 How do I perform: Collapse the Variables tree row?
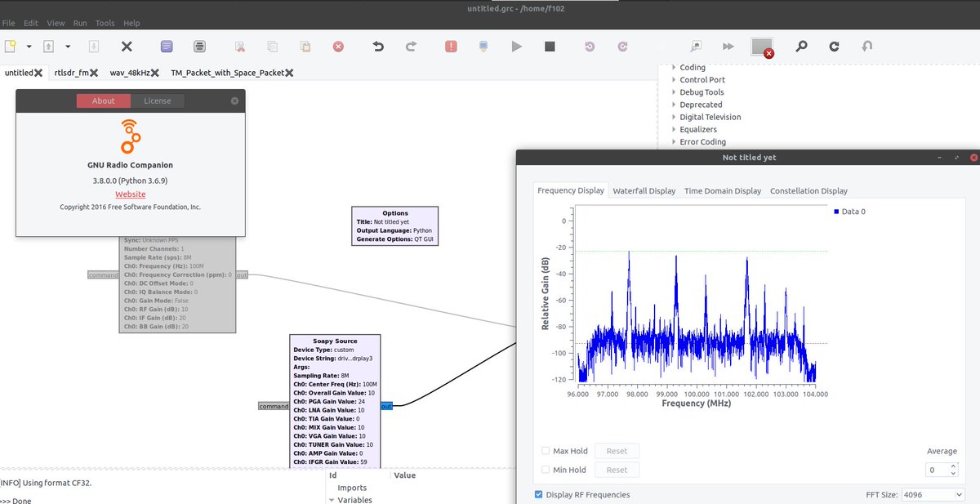click(x=332, y=500)
